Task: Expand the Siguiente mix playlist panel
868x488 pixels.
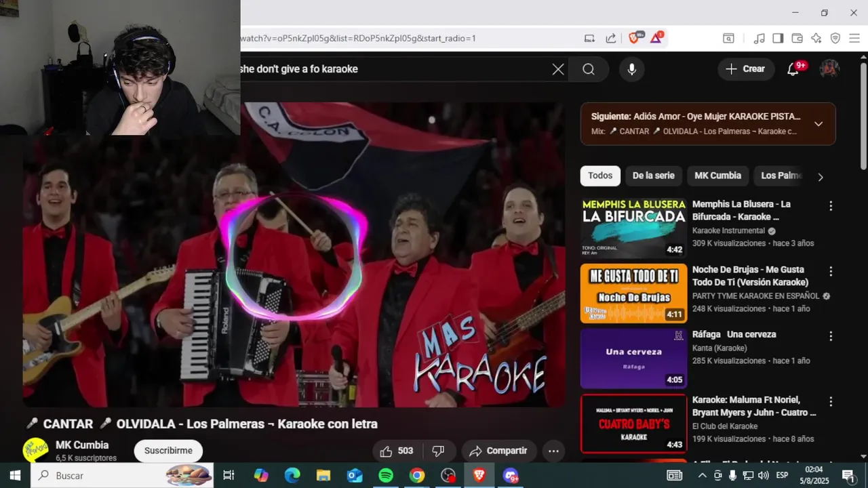Action: 818,124
